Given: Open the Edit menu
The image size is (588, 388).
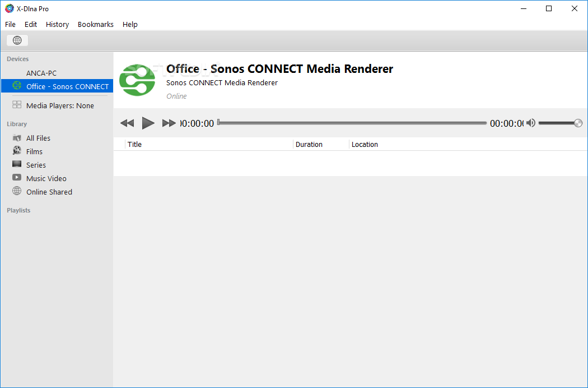Looking at the screenshot, I should 31,25.
